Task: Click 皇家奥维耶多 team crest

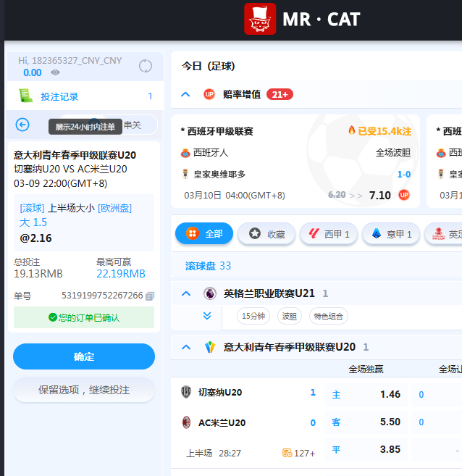Action: pyautogui.click(x=185, y=174)
